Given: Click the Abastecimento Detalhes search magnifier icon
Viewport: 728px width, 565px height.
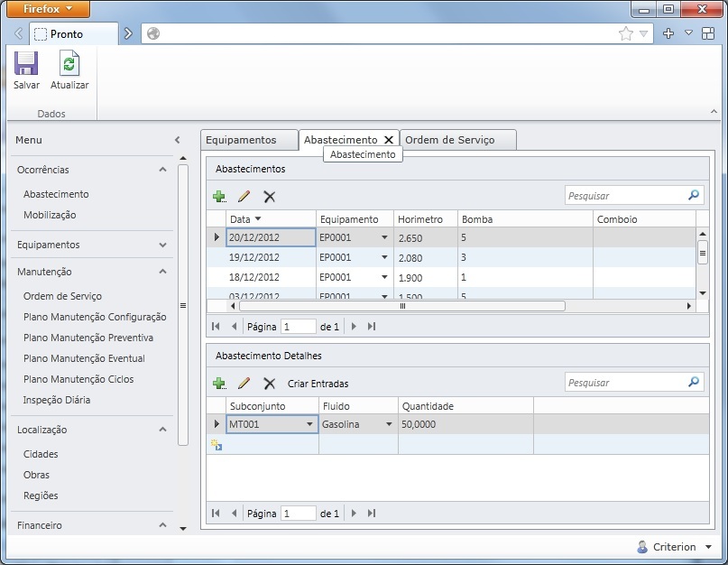Looking at the screenshot, I should tap(694, 382).
